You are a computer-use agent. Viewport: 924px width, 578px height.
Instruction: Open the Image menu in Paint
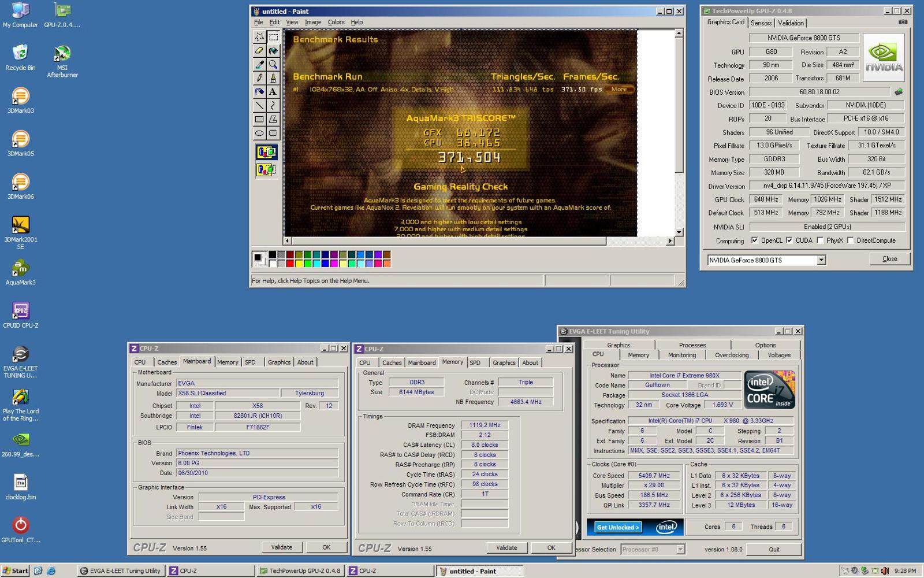tap(312, 22)
